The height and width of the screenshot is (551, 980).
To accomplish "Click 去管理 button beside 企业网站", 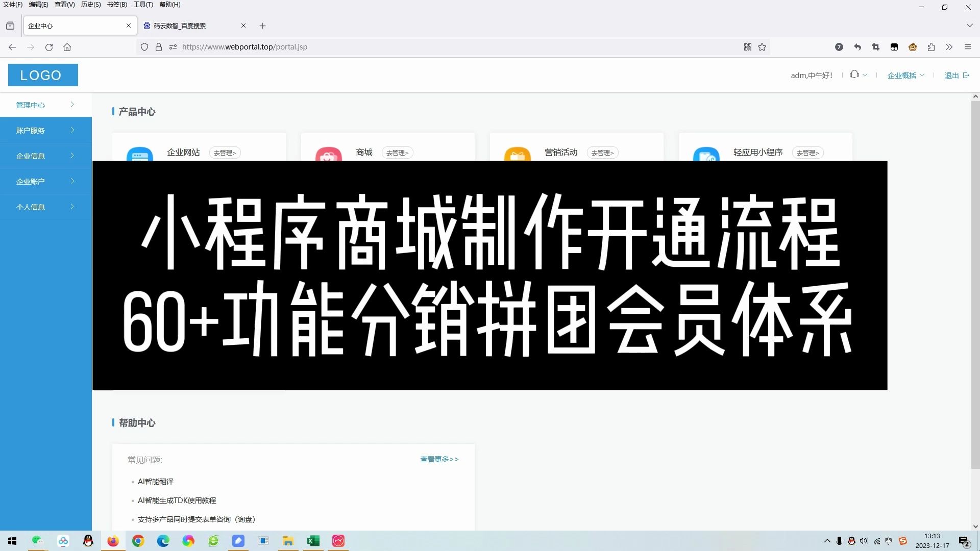I will pyautogui.click(x=225, y=153).
